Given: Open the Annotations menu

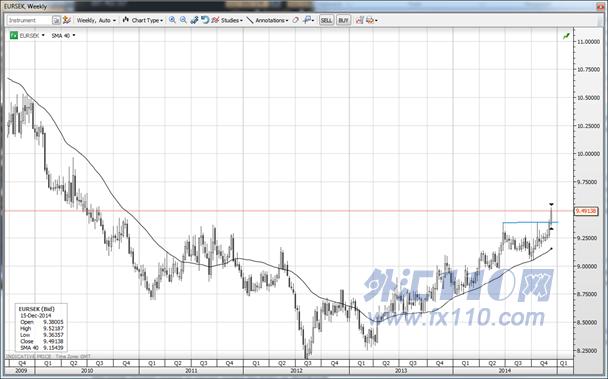Looking at the screenshot, I should (x=271, y=20).
